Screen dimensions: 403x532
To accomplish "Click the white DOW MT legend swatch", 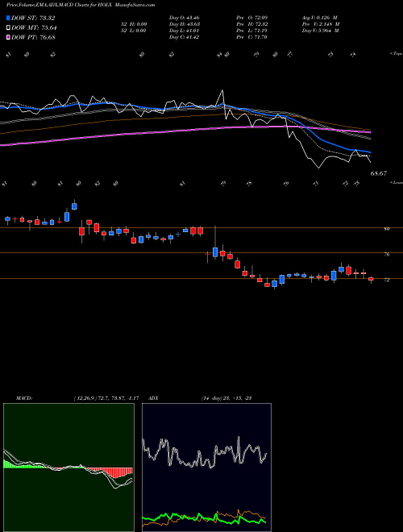I will tap(9, 28).
